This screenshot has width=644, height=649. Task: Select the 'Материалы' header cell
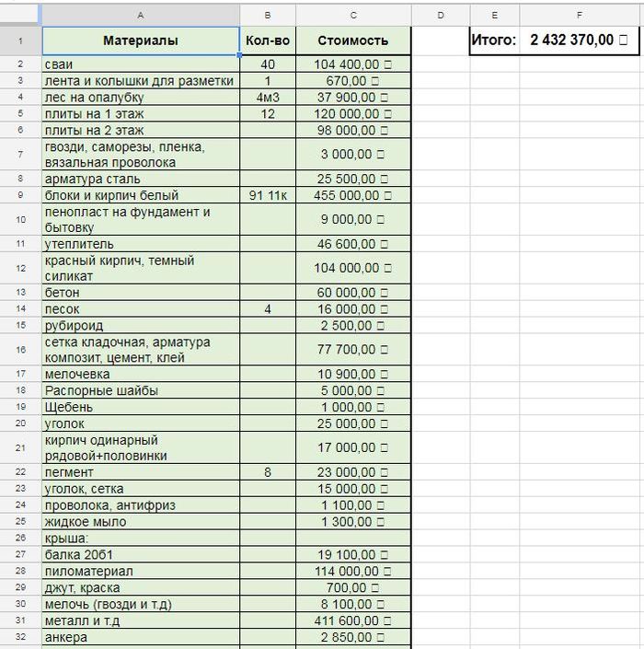pos(140,41)
